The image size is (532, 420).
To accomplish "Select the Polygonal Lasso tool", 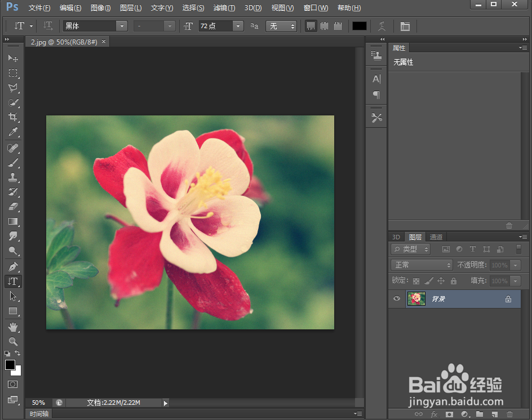I will (13, 88).
